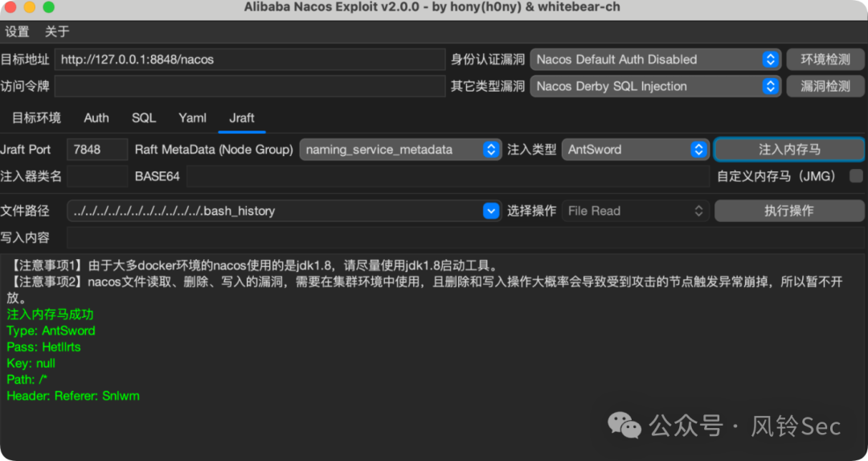Click the 【注意事项1】 jdk1.8 notice line
The image size is (868, 461).
[254, 265]
